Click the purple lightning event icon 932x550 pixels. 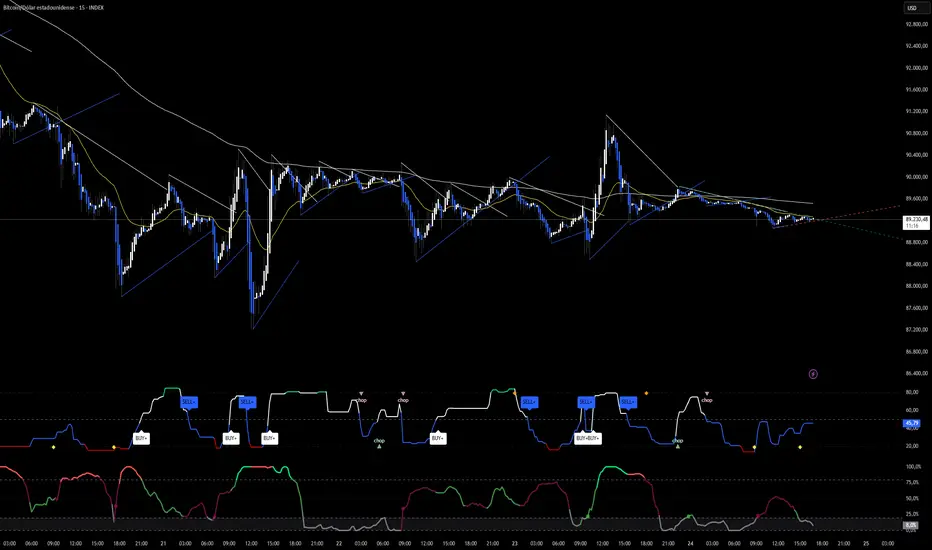[813, 374]
